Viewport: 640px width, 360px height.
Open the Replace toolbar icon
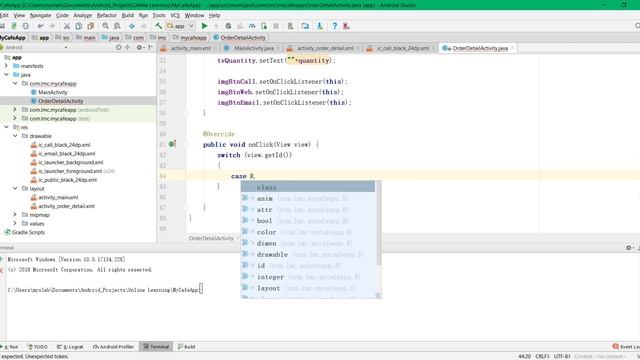(x=118, y=26)
